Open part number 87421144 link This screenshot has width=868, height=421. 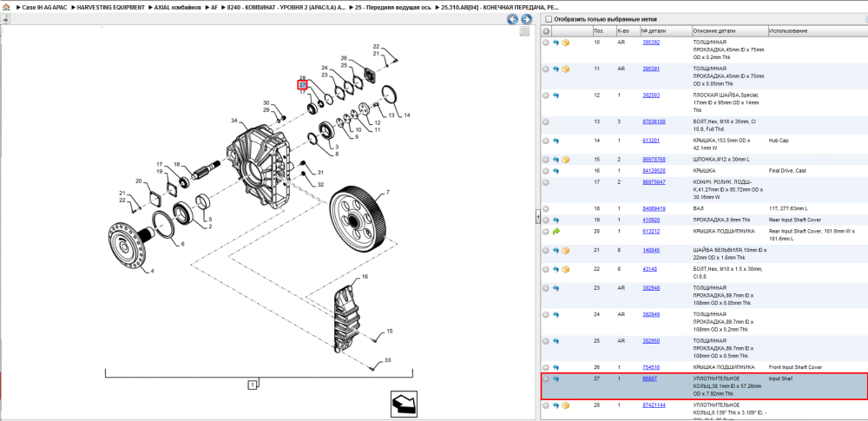pos(654,405)
